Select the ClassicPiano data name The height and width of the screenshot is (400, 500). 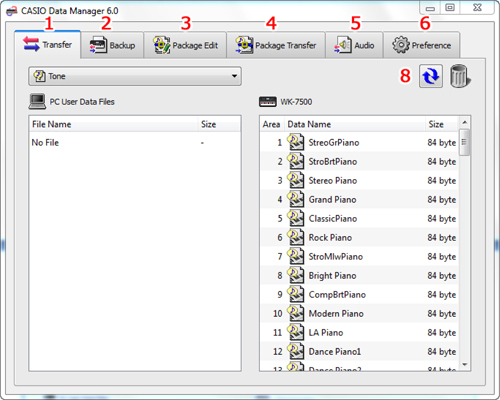(333, 219)
